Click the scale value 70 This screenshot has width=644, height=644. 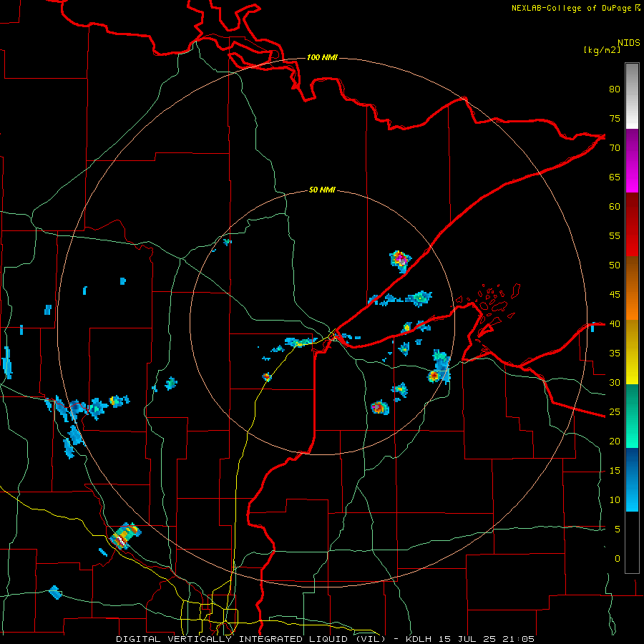pyautogui.click(x=615, y=148)
